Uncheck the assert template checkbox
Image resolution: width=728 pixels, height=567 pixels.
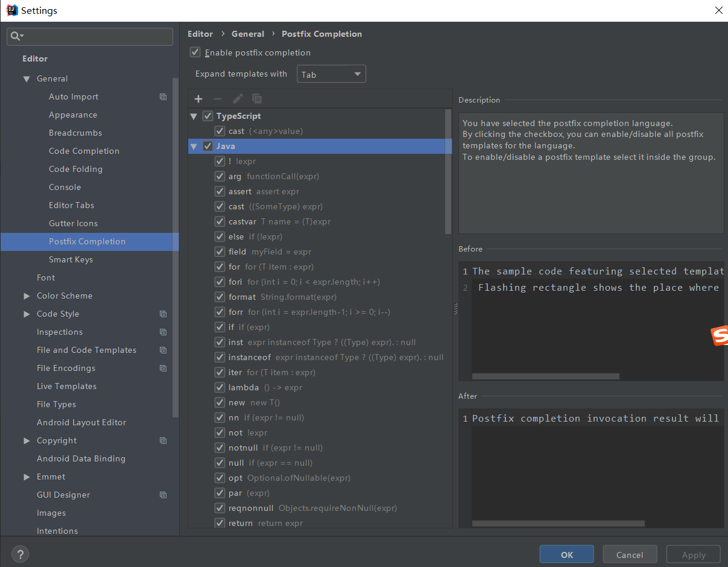(x=220, y=191)
